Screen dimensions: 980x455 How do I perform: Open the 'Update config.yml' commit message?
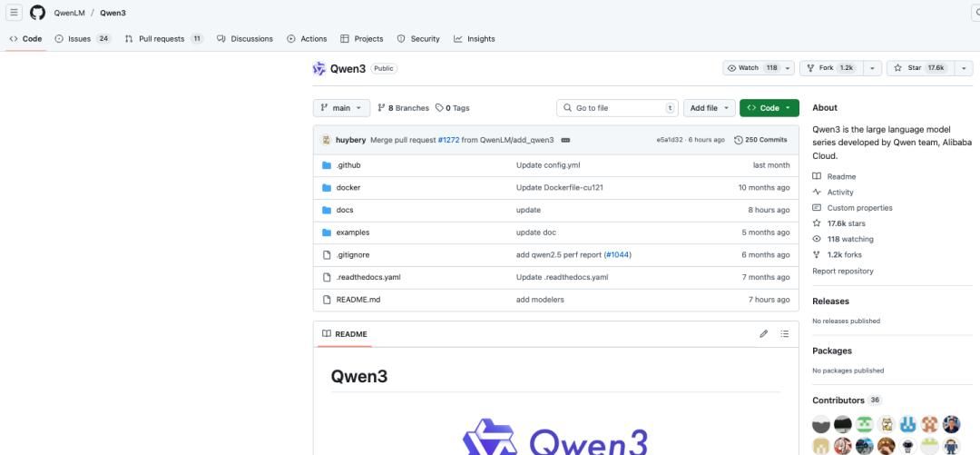coord(548,165)
